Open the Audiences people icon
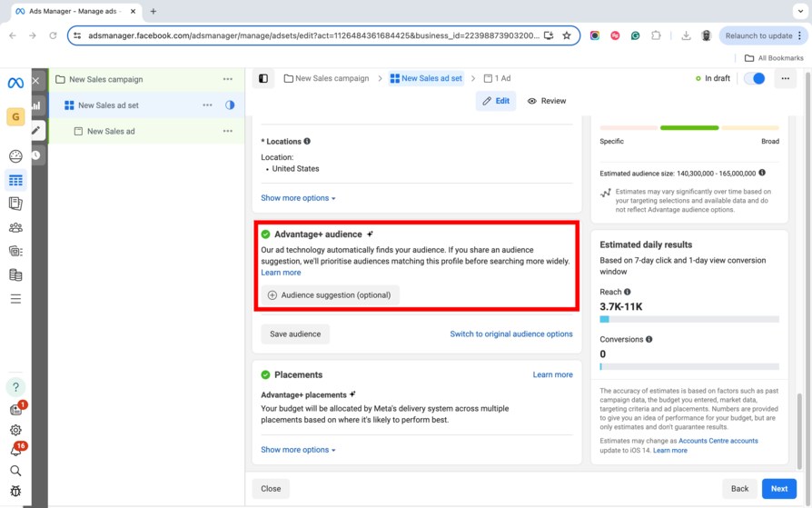Screen dimensions: 812x508 click(15, 227)
